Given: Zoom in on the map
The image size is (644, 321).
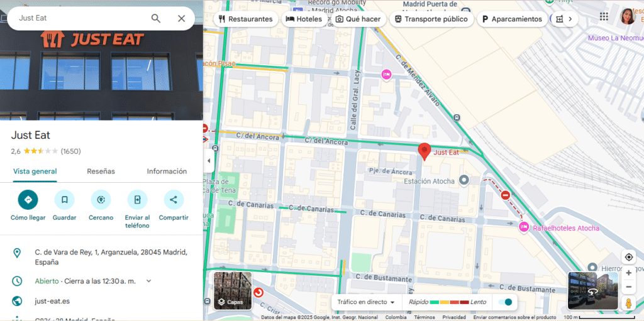Looking at the screenshot, I should click(629, 273).
